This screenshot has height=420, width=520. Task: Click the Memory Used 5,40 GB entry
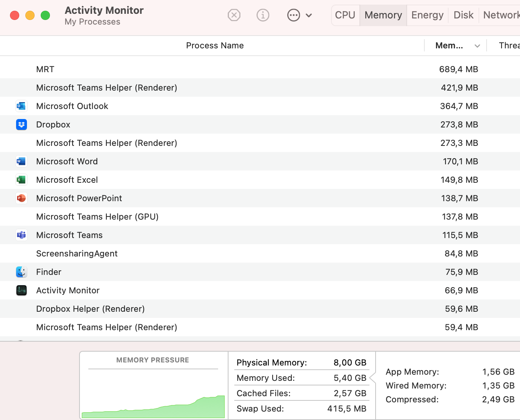(x=301, y=378)
